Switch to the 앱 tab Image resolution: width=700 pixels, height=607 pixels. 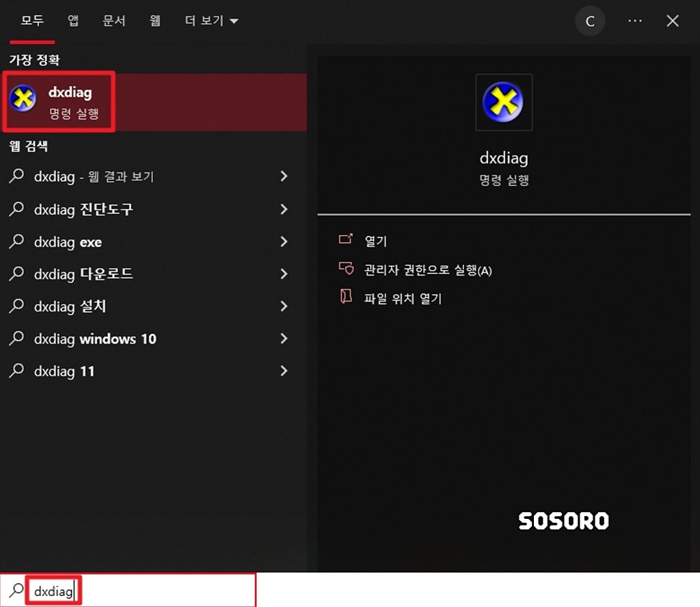(x=73, y=21)
